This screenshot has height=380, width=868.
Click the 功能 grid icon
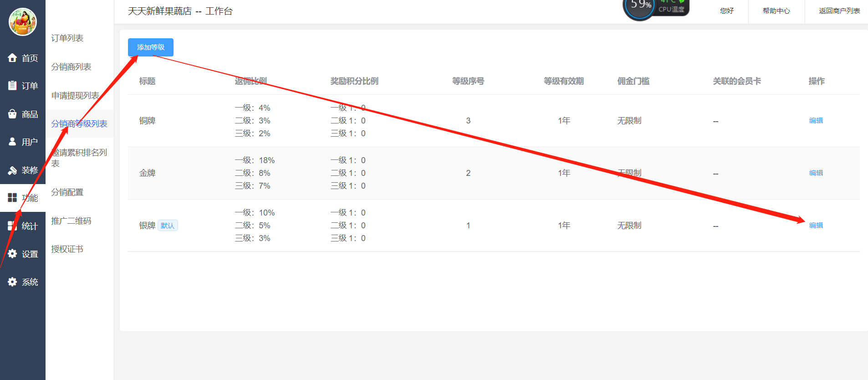point(12,198)
